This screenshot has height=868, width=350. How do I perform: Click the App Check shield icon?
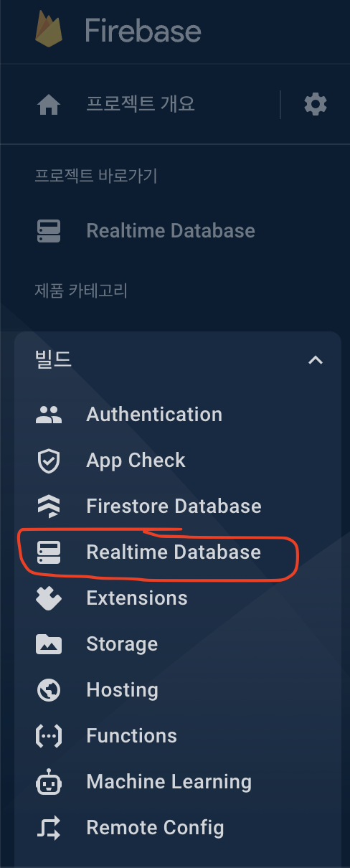click(49, 461)
